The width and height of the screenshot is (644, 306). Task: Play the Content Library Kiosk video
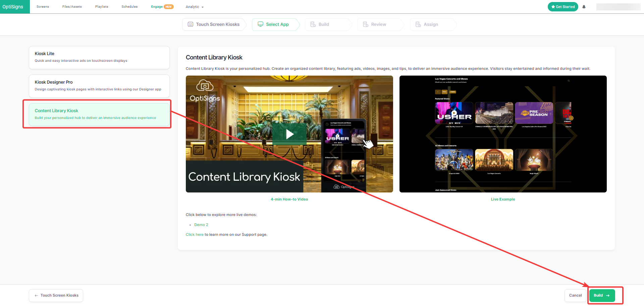coord(289,134)
